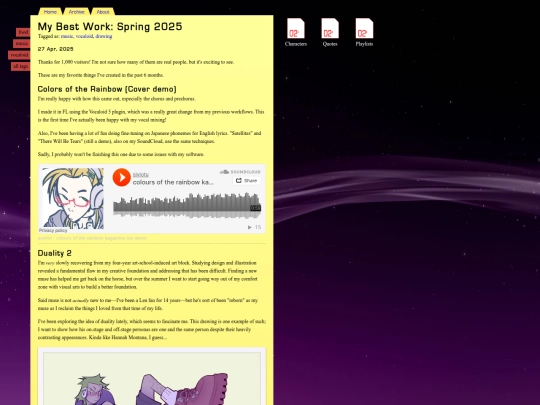The height and width of the screenshot is (405, 540).
Task: Go to the Home tab
Action: (50, 12)
